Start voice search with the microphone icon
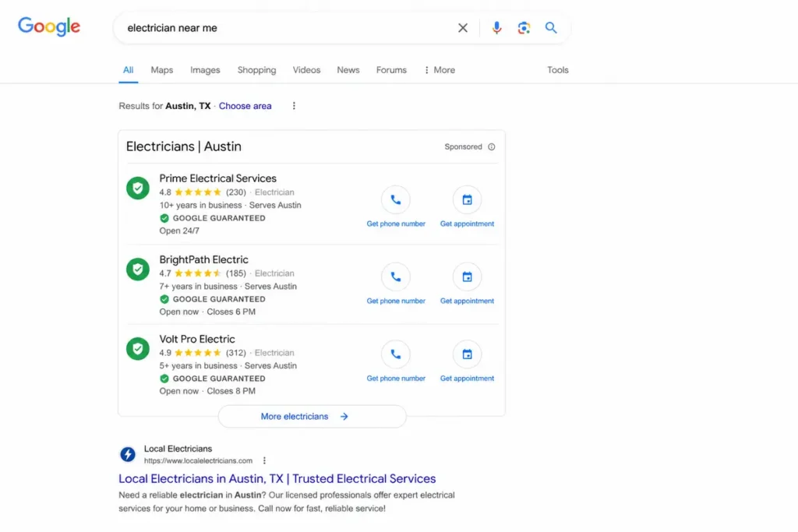Image resolution: width=798 pixels, height=532 pixels. click(496, 27)
